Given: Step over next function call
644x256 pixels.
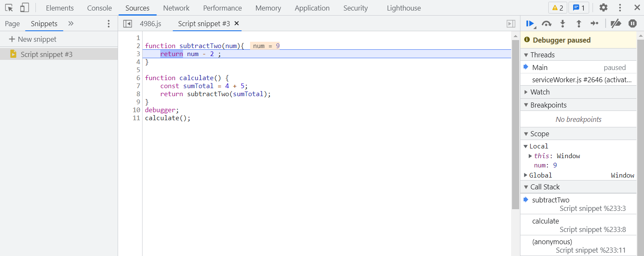Looking at the screenshot, I should coord(547,24).
